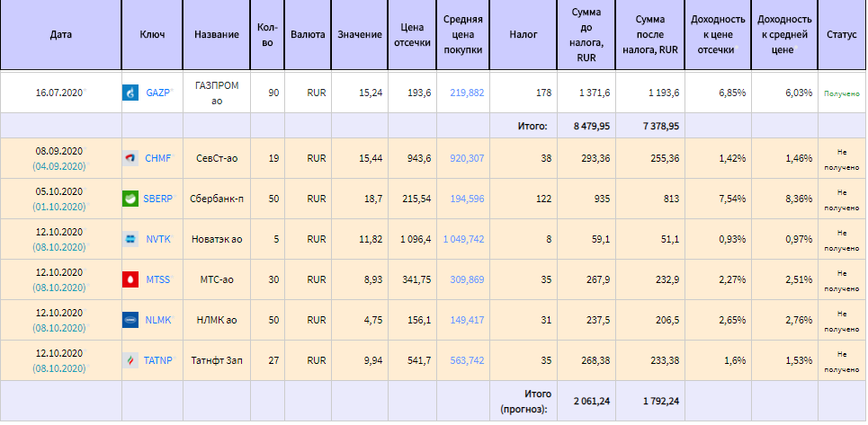This screenshot has height=425, width=868.
Task: Select the name ГАЗПРОМ ао
Action: coord(217,93)
